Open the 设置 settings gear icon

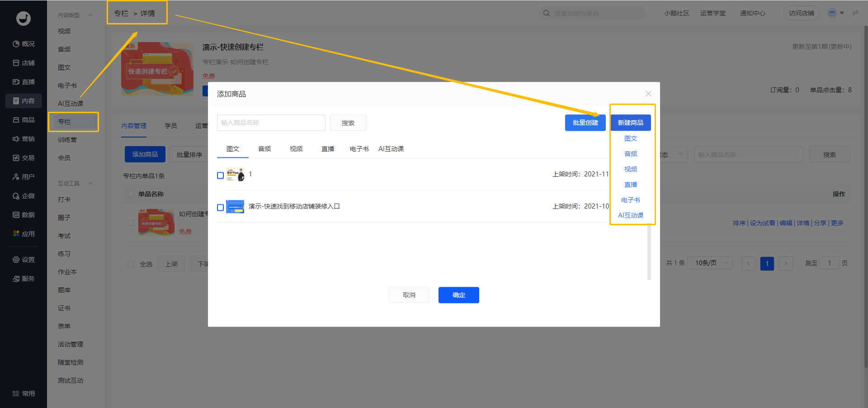pos(16,260)
